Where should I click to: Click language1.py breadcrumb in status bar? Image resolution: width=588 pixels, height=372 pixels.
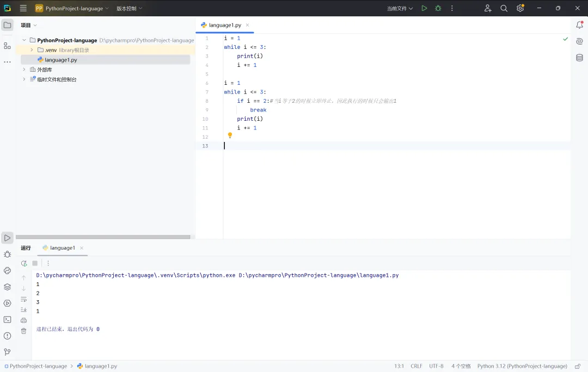coord(97,366)
